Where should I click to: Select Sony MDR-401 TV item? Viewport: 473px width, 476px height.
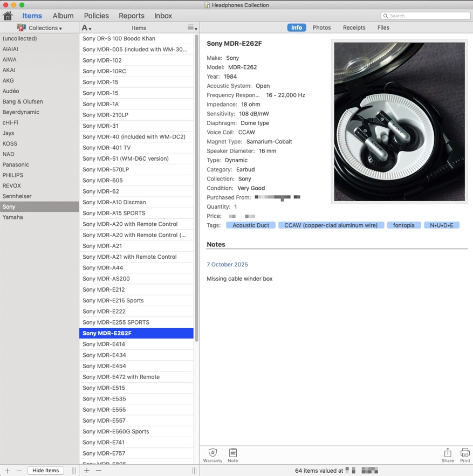[136, 148]
